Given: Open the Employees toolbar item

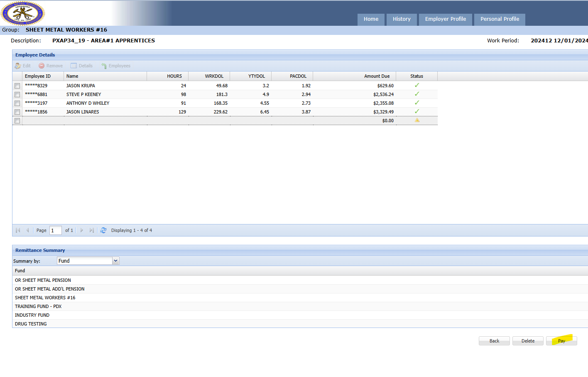Looking at the screenshot, I should coord(115,66).
